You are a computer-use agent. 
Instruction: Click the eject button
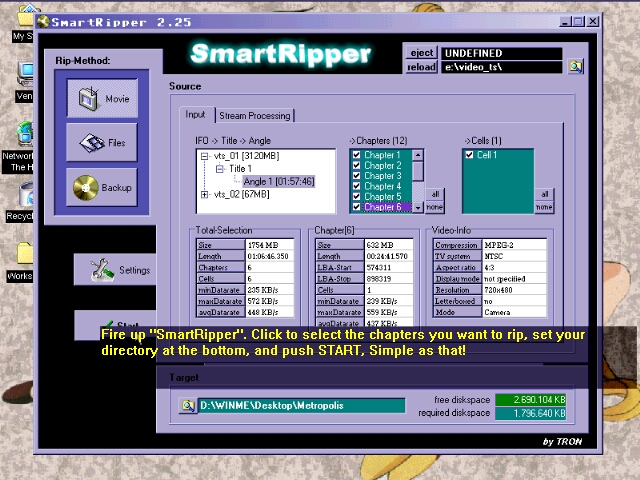pos(422,53)
